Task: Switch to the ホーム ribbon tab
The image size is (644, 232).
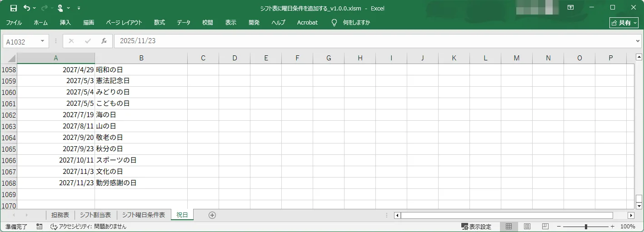Action: (x=40, y=22)
